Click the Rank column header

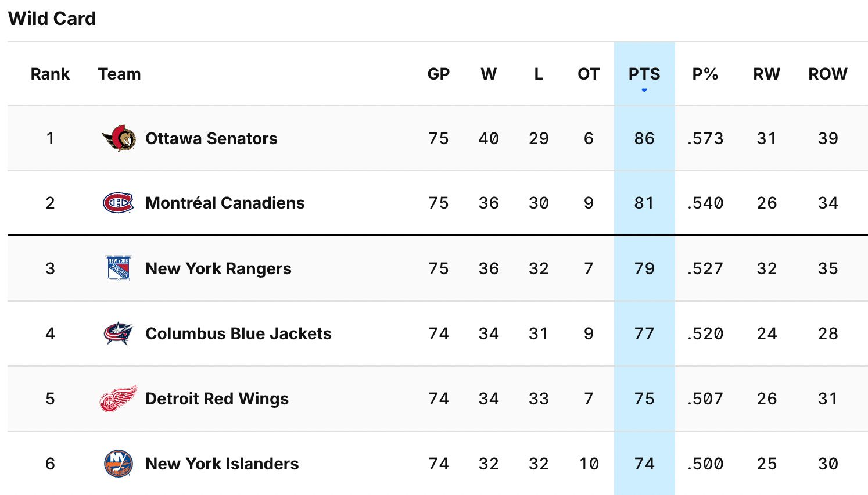50,74
